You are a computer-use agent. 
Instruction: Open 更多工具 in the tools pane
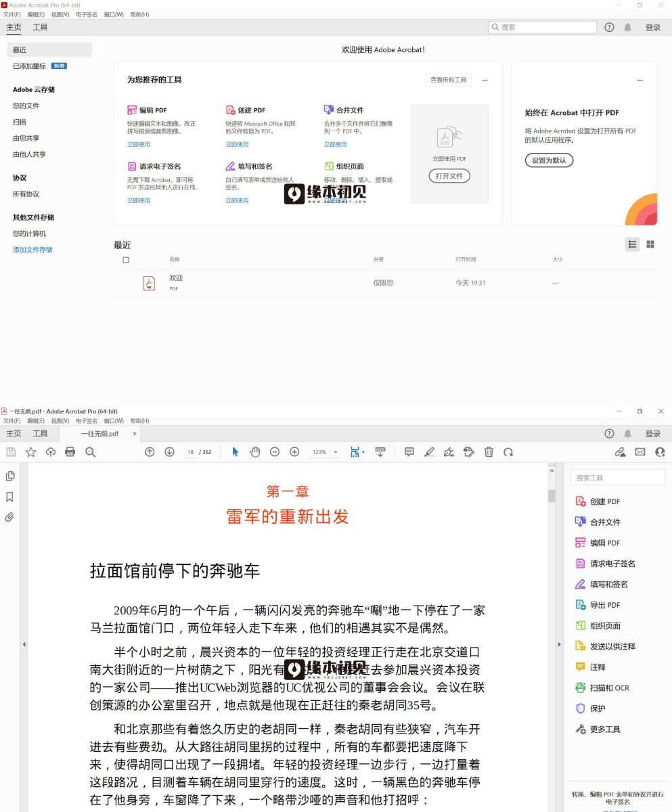605,729
